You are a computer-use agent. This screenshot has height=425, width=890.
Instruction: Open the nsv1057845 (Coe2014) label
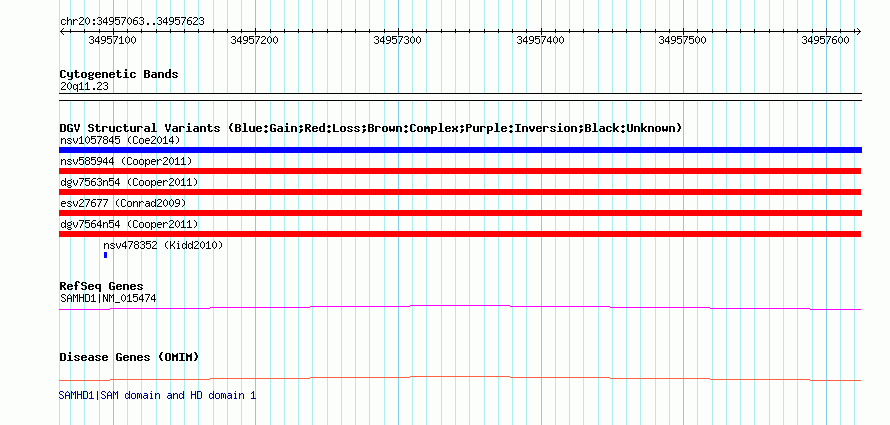point(120,140)
